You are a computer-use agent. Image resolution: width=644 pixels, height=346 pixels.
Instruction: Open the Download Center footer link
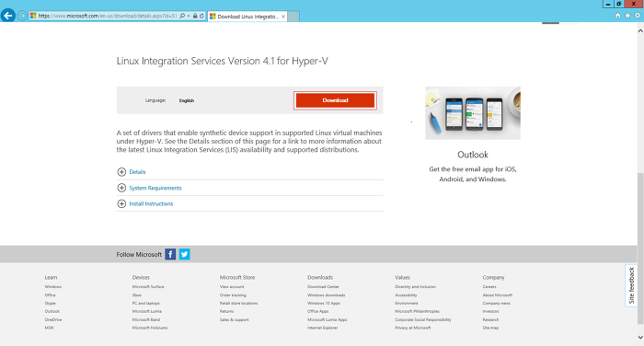[323, 287]
